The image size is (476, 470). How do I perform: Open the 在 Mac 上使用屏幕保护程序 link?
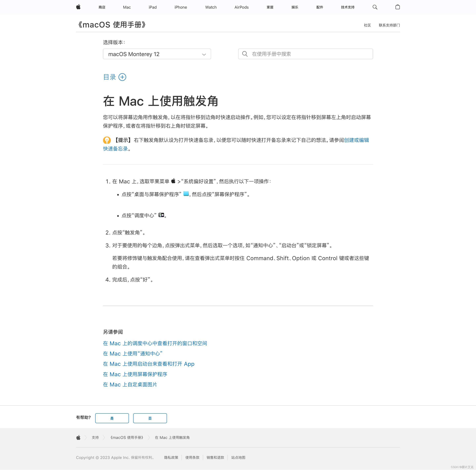135,374
